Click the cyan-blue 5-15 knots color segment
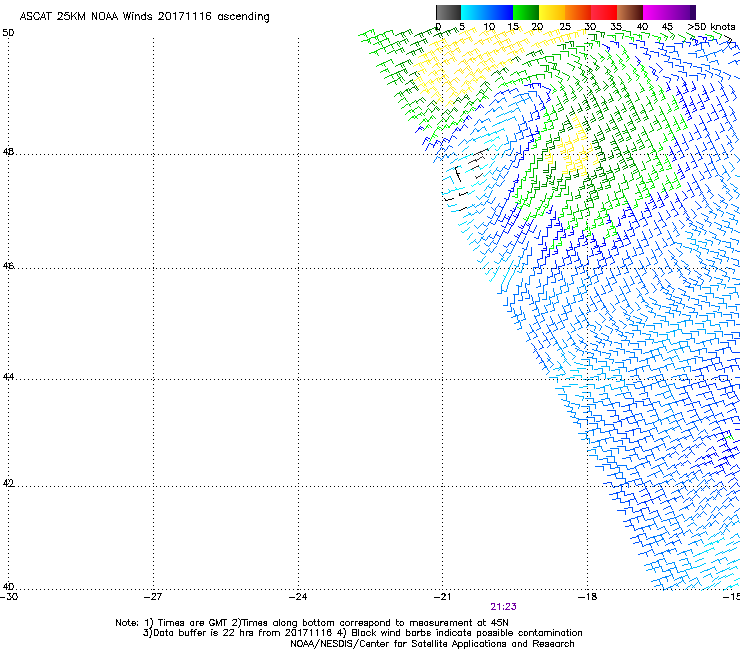The height and width of the screenshot is (650, 740). click(x=487, y=12)
